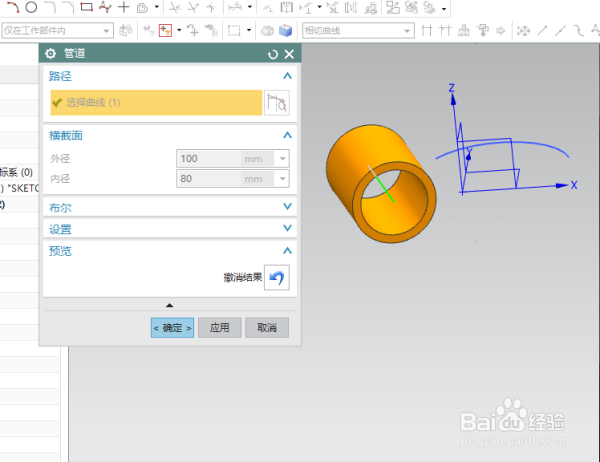
Task: Click the move arrows snap icon
Action: (x=523, y=31)
